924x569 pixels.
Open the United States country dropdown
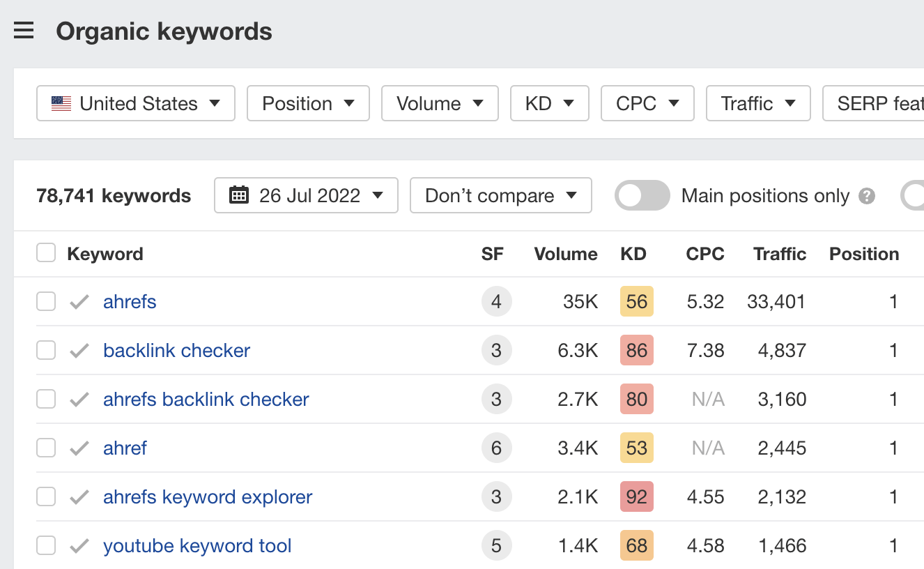(x=136, y=104)
